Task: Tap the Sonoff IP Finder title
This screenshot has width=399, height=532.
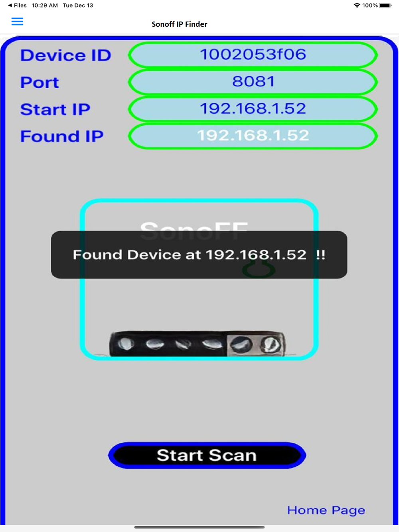Action: click(180, 24)
